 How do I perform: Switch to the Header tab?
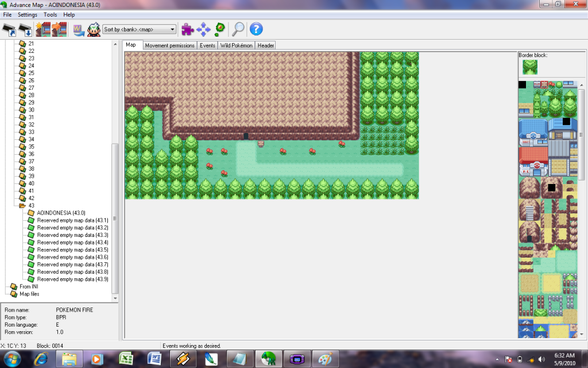265,45
